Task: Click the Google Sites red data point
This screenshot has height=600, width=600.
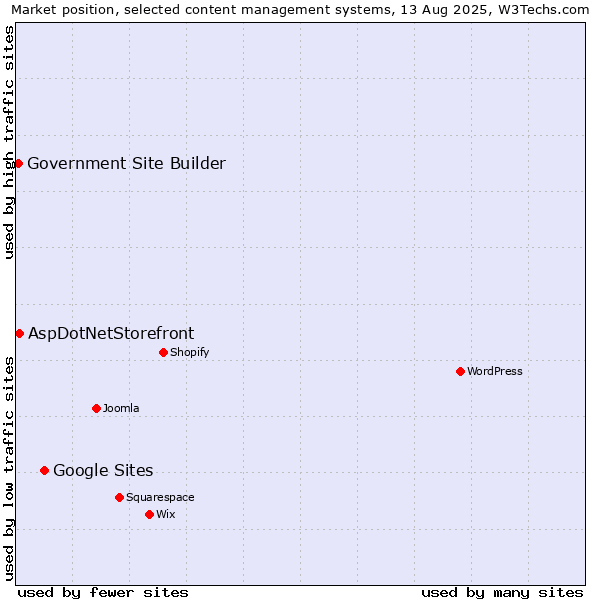Action: tap(44, 471)
